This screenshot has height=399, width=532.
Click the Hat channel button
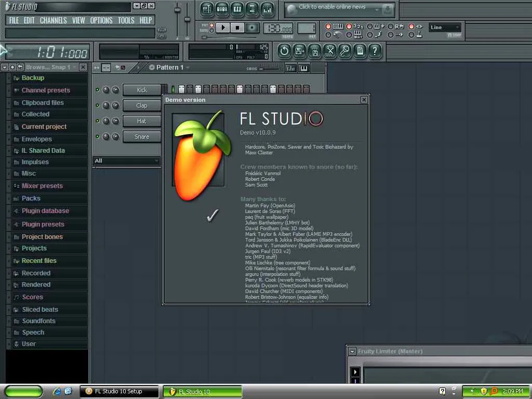[x=142, y=121]
